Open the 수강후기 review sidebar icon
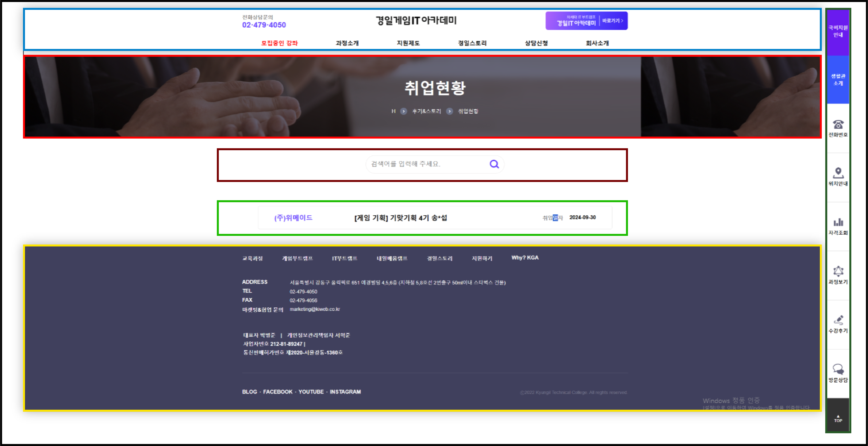The height and width of the screenshot is (446, 868). click(838, 324)
